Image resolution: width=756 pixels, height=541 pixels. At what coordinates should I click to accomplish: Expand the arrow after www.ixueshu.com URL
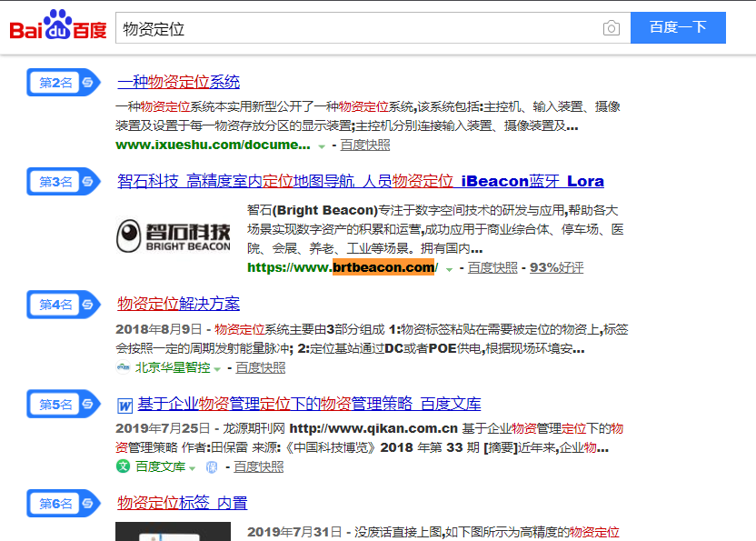[x=322, y=146]
